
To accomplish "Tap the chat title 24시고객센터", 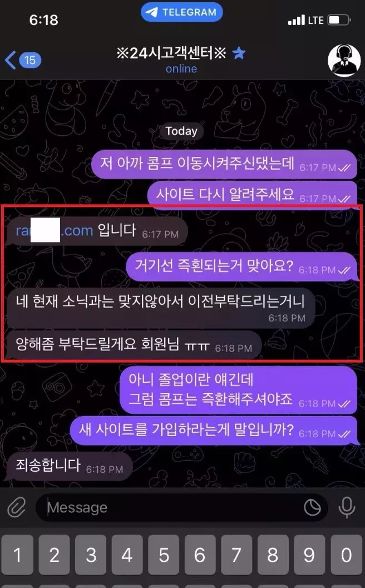I will point(171,53).
